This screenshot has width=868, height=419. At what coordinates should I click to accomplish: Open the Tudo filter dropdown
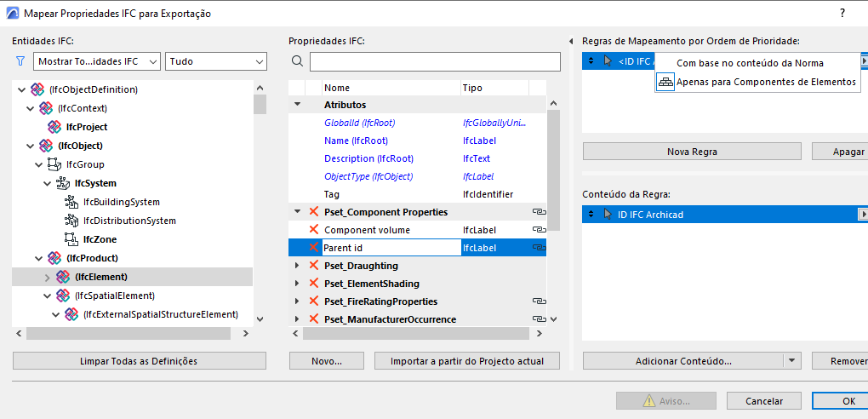tap(215, 61)
